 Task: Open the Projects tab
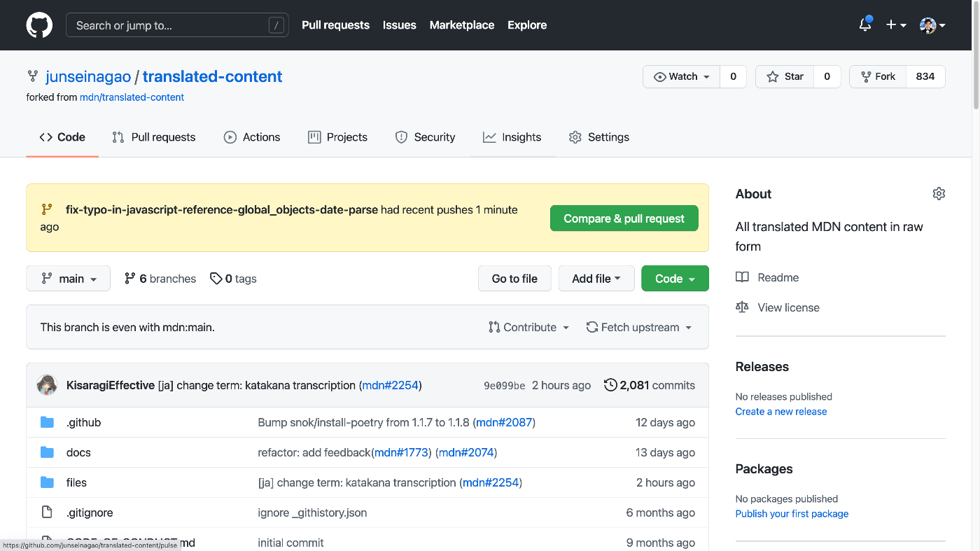tap(338, 137)
